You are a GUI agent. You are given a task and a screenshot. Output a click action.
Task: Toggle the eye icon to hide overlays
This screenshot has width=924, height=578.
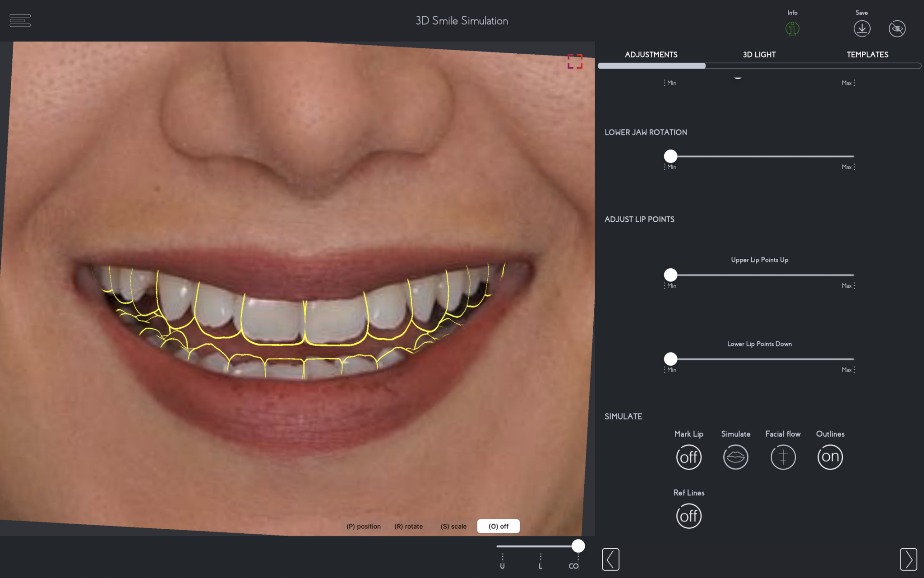tap(897, 28)
